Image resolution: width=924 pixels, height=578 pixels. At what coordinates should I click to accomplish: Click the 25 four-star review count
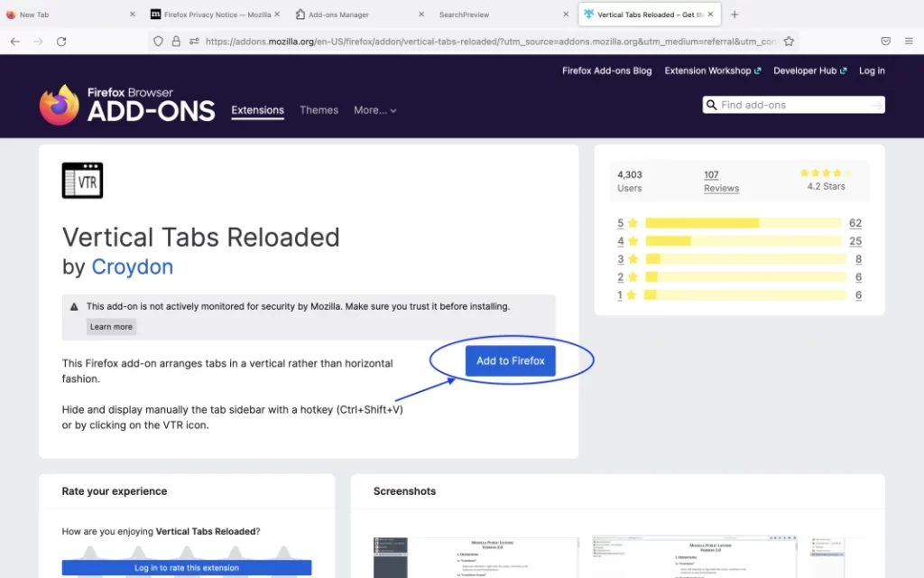pyautogui.click(x=855, y=240)
